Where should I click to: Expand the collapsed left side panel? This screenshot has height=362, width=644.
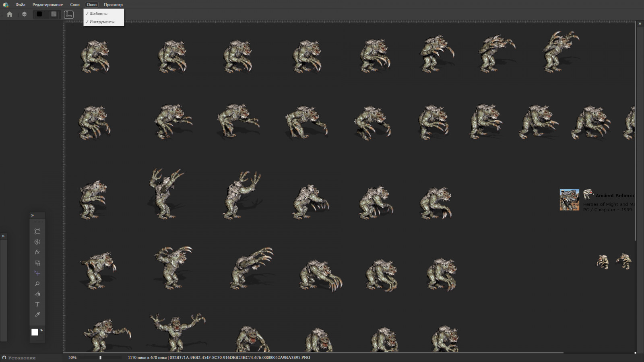tap(3, 236)
